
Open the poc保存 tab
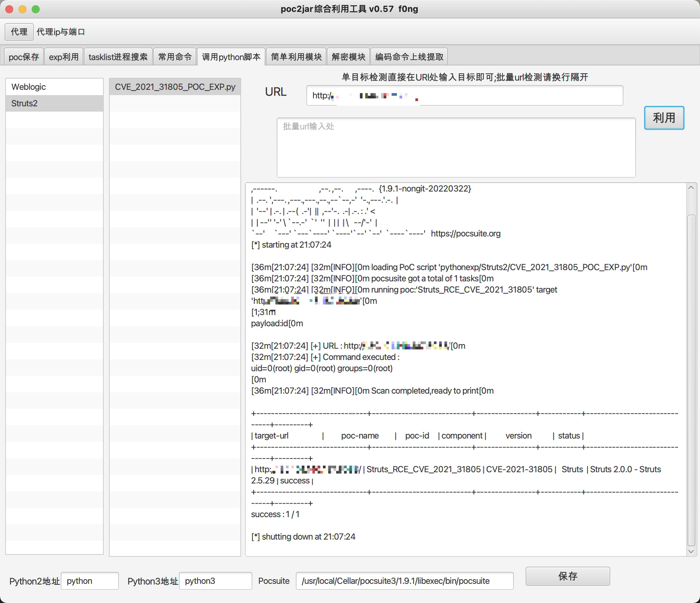(x=24, y=57)
